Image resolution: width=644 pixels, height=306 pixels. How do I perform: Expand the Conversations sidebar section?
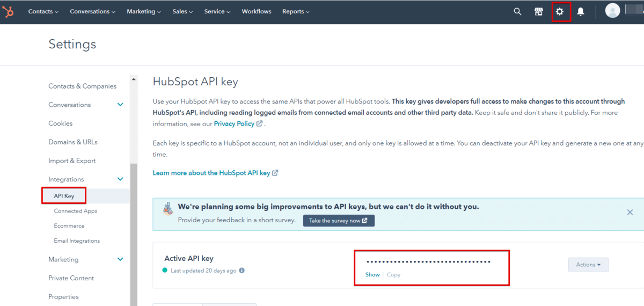pyautogui.click(x=120, y=105)
